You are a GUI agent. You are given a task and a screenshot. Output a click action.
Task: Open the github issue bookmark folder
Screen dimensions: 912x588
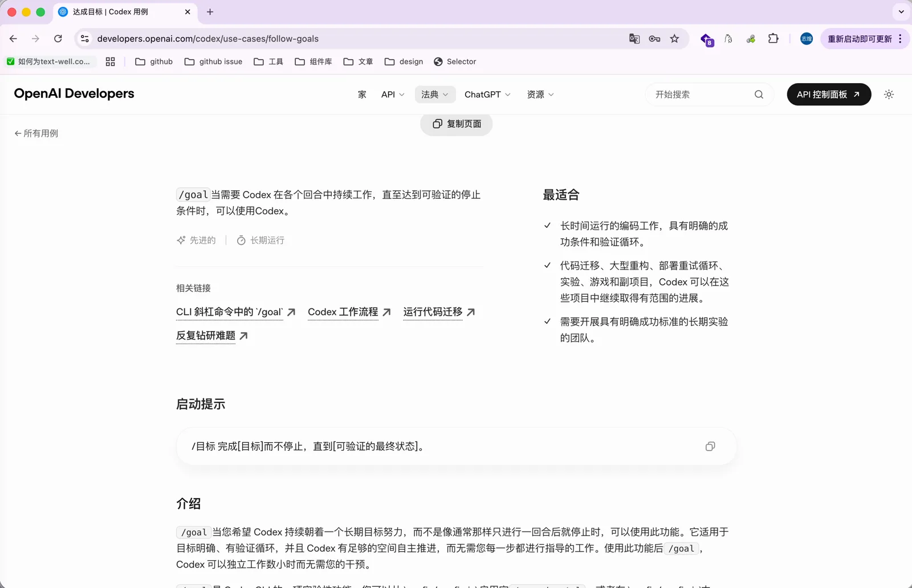(x=214, y=62)
